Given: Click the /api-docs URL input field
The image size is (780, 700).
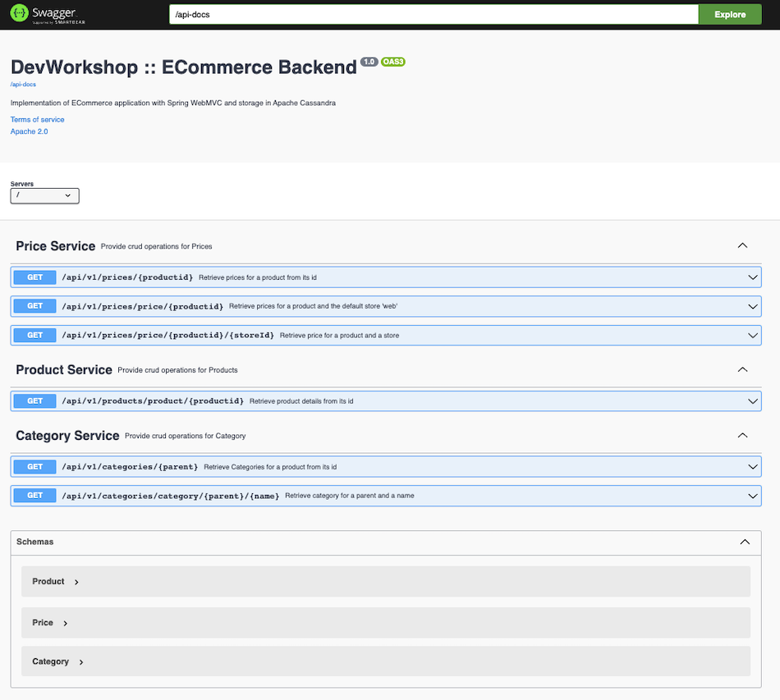Looking at the screenshot, I should pyautogui.click(x=434, y=15).
